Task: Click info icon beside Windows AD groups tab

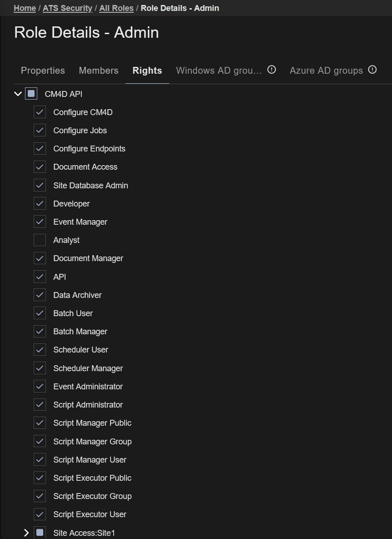Action: tap(271, 70)
